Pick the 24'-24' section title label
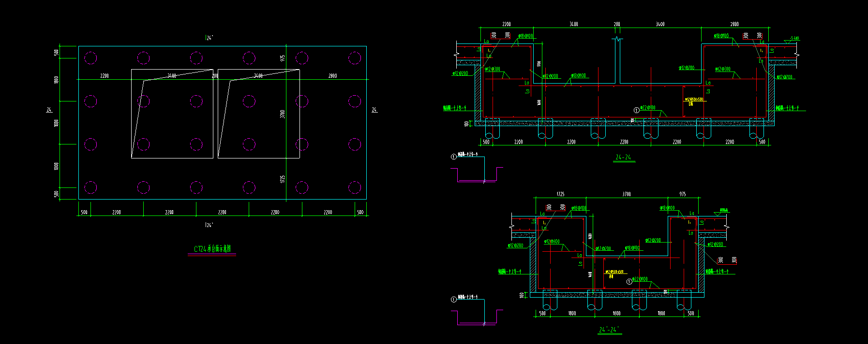The width and height of the screenshot is (868, 344). (608, 330)
